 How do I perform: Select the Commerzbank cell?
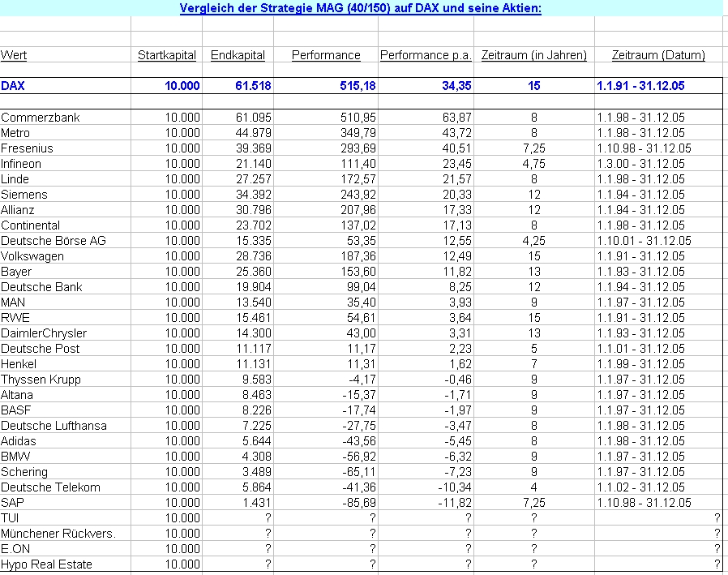(41, 118)
